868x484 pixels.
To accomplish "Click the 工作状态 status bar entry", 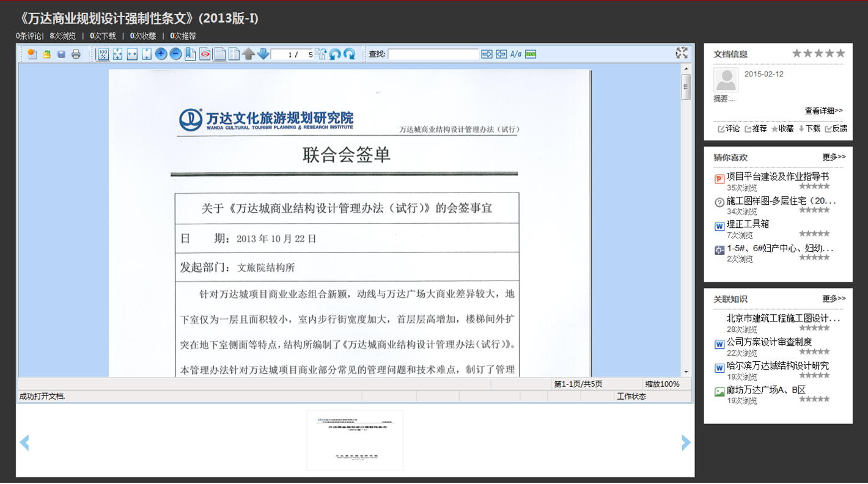I will pyautogui.click(x=631, y=397).
